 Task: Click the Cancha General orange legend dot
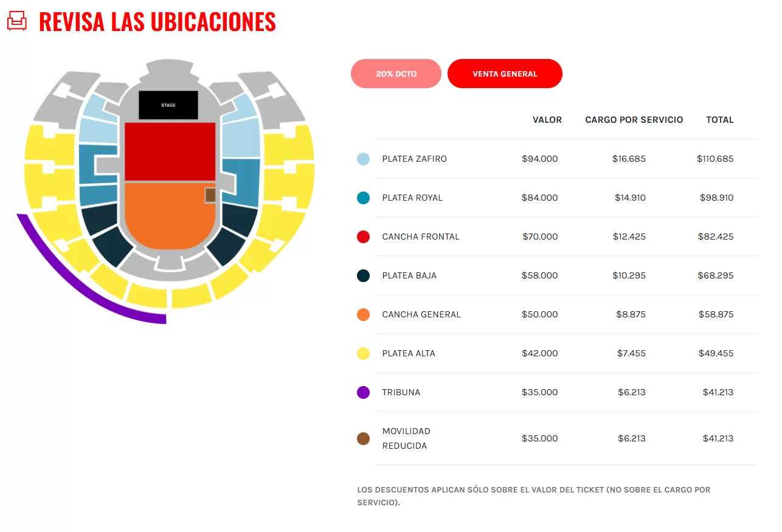tap(363, 314)
